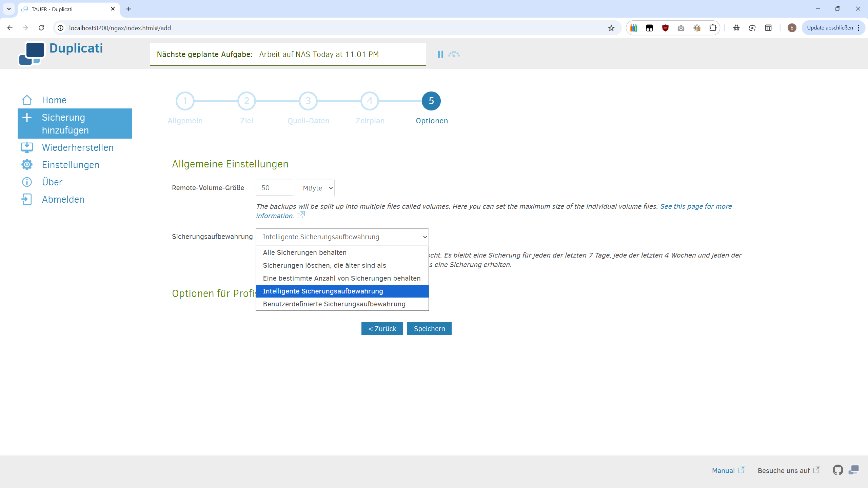
Task: Open the browser extensions puzzle icon
Action: tap(713, 28)
